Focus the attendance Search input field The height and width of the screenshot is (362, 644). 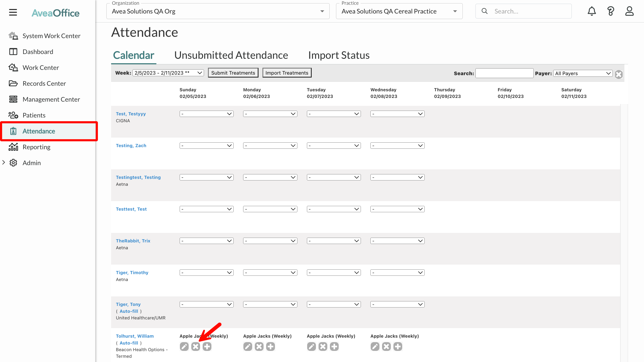[504, 73]
